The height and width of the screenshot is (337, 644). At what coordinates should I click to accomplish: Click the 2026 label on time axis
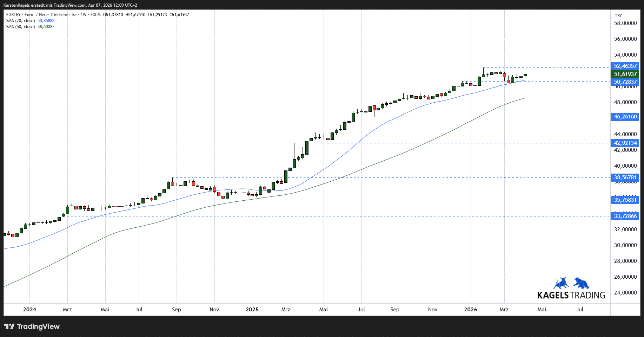[x=470, y=310]
